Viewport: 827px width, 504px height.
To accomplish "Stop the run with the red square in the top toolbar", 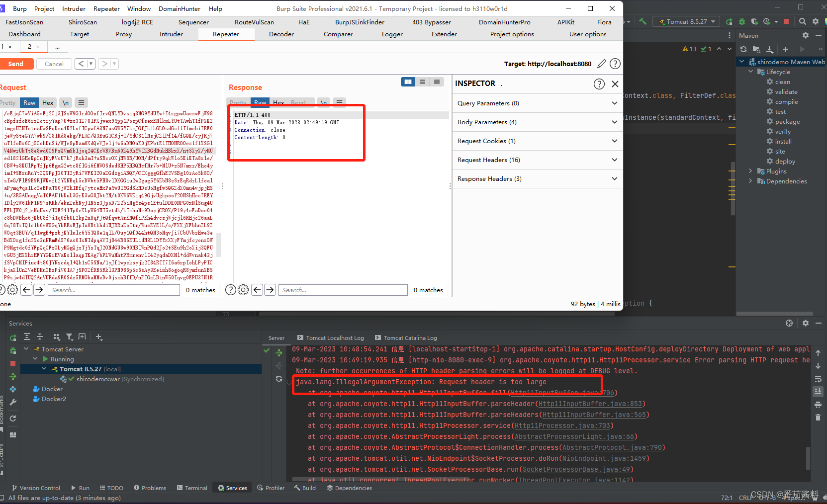I will [786, 21].
